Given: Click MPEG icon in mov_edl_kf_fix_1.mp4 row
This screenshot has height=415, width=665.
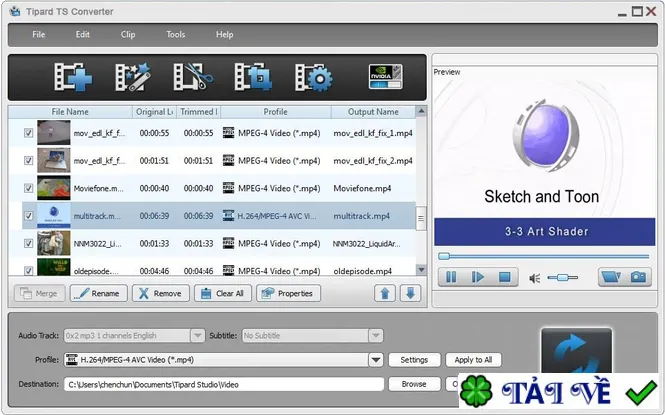Looking at the screenshot, I should 229,133.
